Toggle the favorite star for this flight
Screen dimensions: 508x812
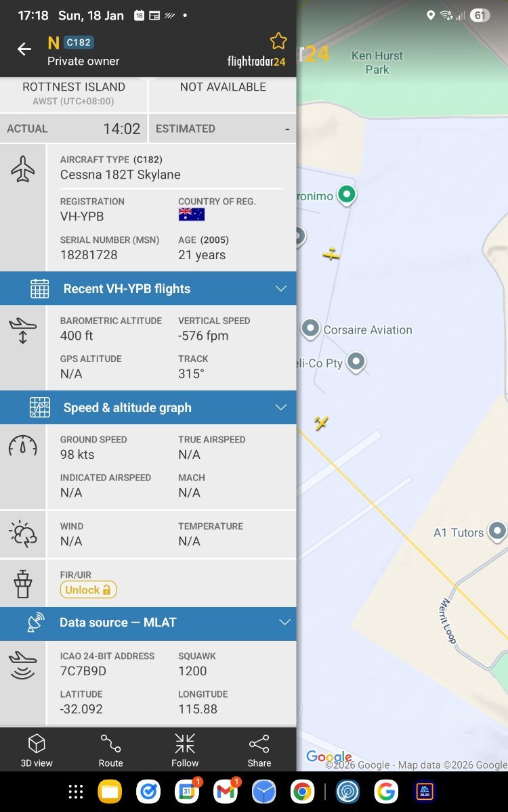(x=278, y=41)
